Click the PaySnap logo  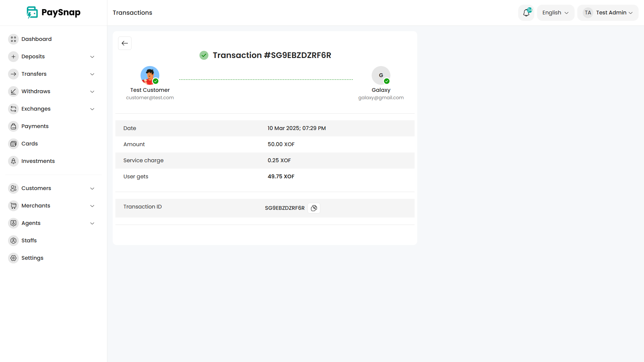point(54,13)
